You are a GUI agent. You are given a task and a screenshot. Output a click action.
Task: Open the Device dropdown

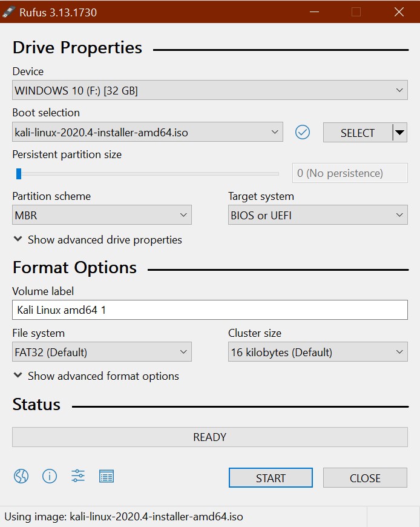(210, 90)
